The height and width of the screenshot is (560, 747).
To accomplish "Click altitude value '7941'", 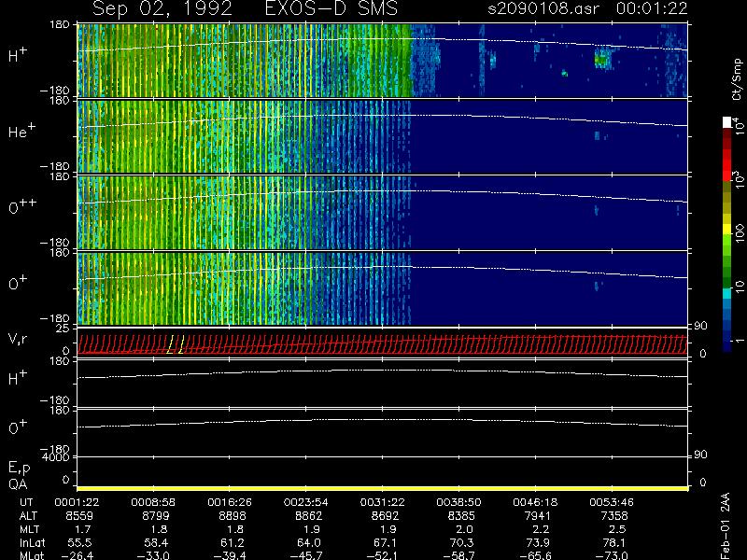I will coord(538,516).
